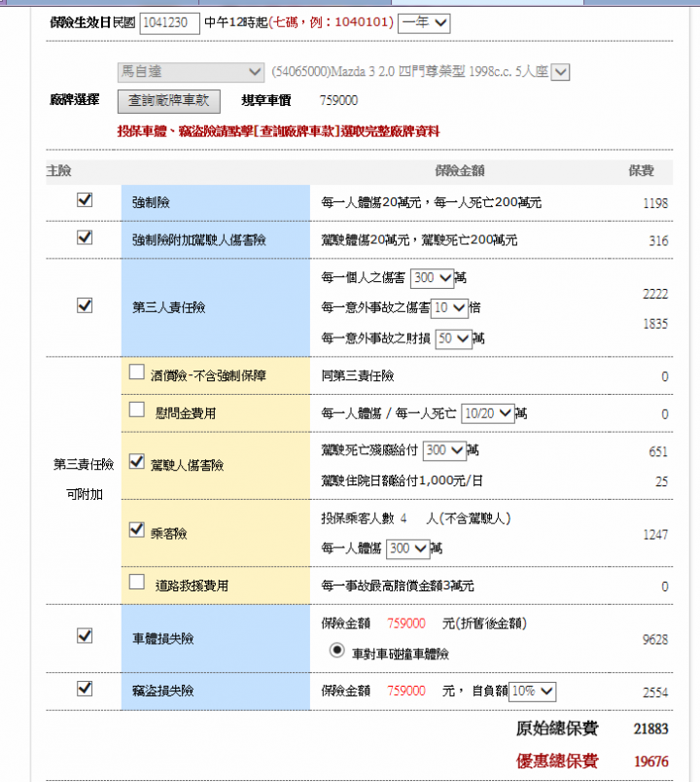Expand the Mazda 3 2.0 model dropdown
This screenshot has height=782, width=700.
(x=560, y=72)
